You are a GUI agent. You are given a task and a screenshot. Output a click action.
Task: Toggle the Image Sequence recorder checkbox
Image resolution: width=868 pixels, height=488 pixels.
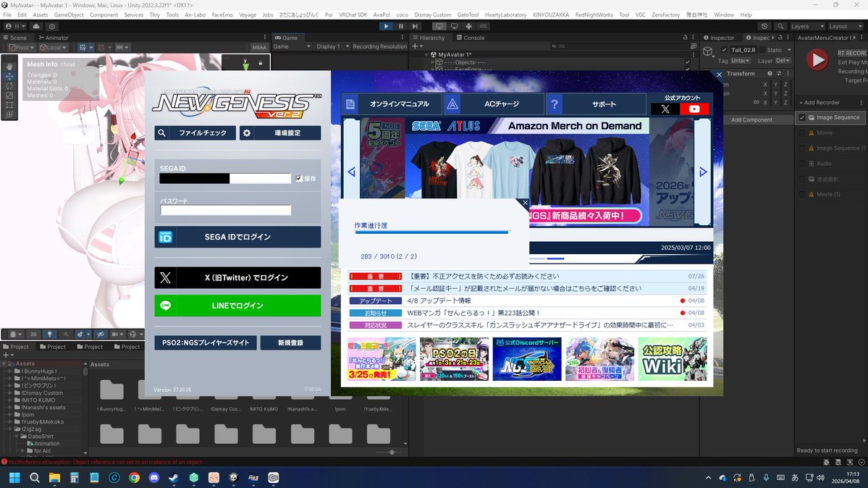[x=801, y=117]
